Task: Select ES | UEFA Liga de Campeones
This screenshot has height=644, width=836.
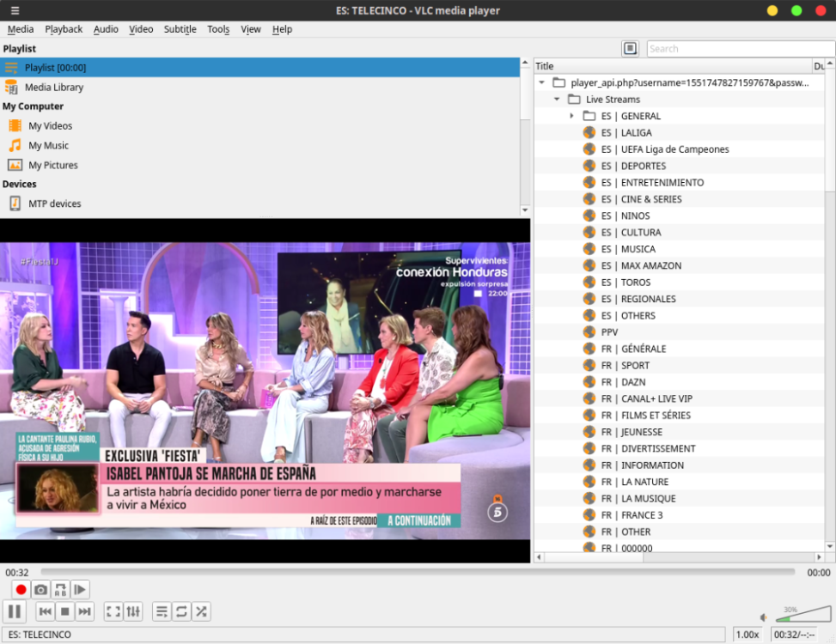Action: [x=680, y=149]
